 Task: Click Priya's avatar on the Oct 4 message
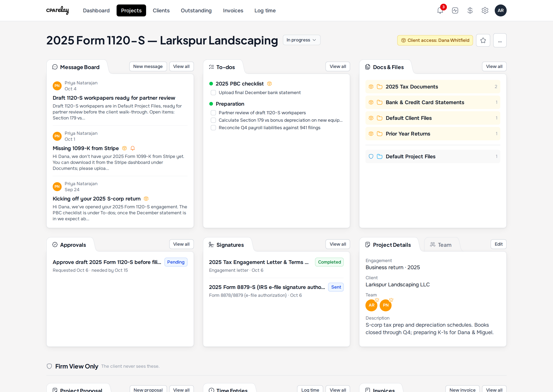tap(57, 86)
